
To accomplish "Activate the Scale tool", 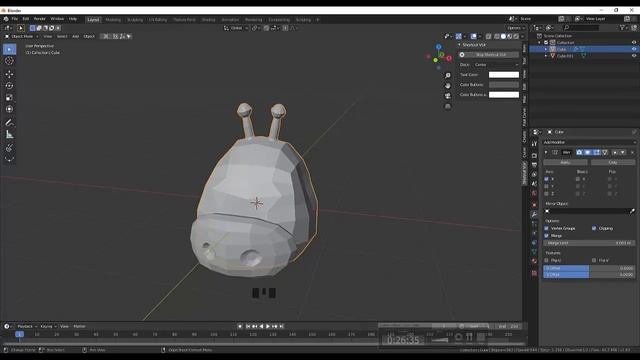I will click(x=9, y=98).
